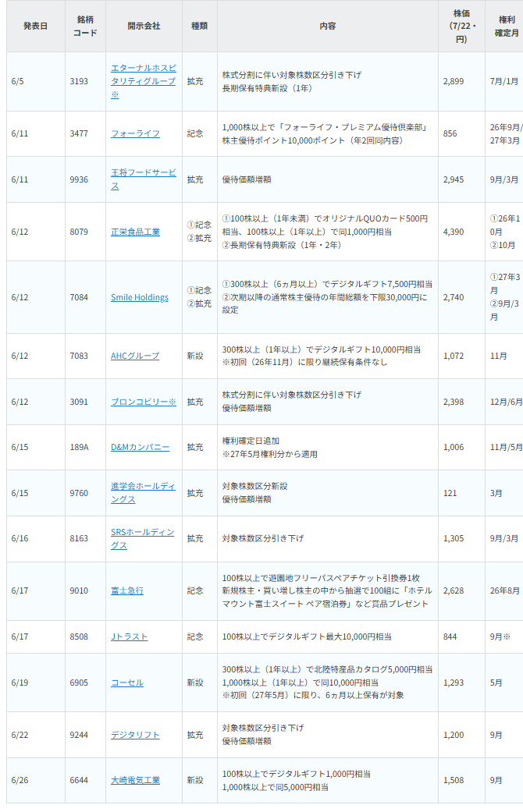Click 対象株数区分引き下げ text in SRS row
Image resolution: width=523 pixels, height=812 pixels.
pyautogui.click(x=263, y=538)
